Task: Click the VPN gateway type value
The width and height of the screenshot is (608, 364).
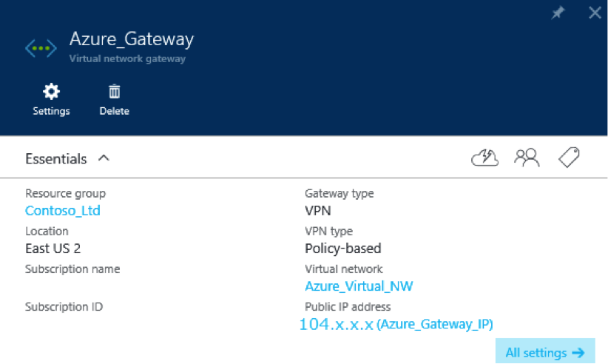Action: (318, 211)
